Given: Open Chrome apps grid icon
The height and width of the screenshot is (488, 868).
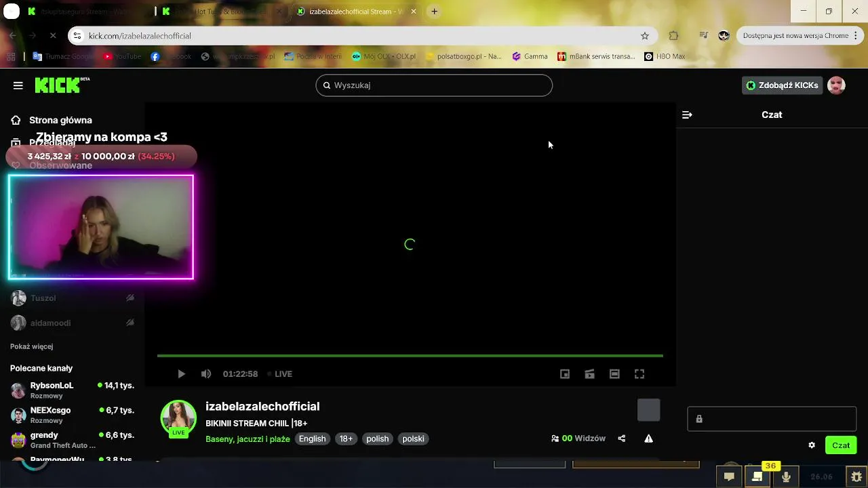Looking at the screenshot, I should 11,56.
